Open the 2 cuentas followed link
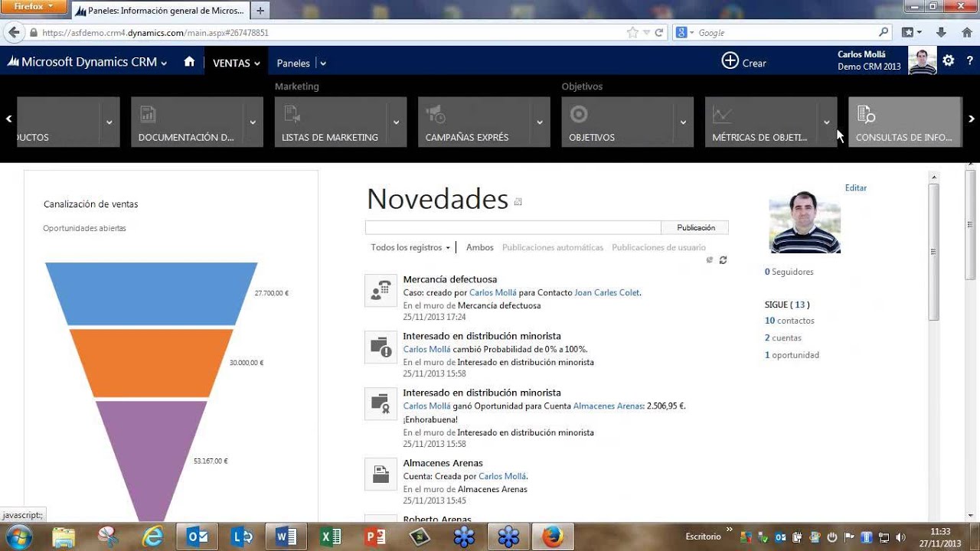This screenshot has height=551, width=980. (783, 337)
